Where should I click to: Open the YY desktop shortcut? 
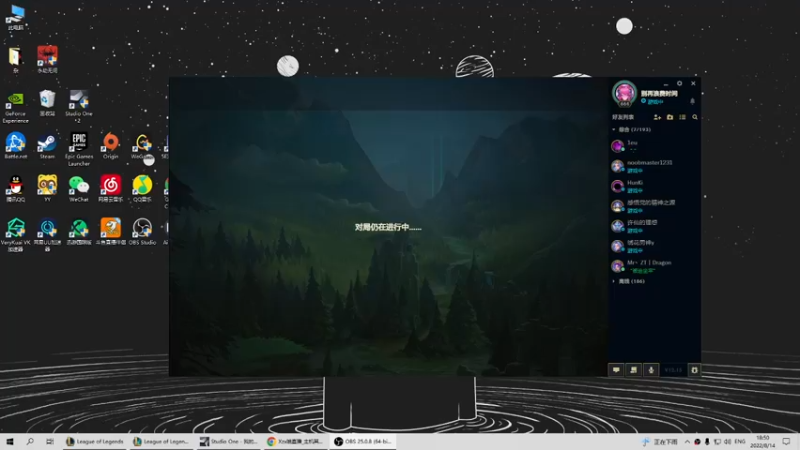pos(47,189)
